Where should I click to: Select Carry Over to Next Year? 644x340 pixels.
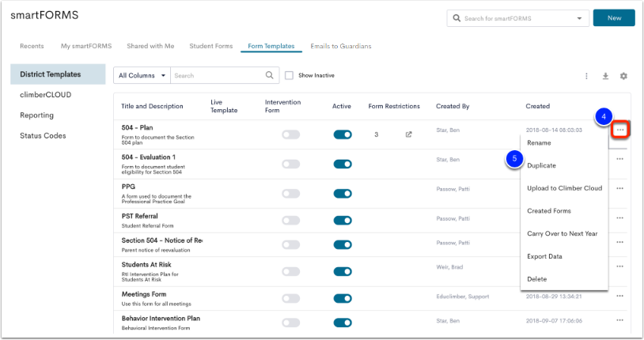[x=564, y=233]
